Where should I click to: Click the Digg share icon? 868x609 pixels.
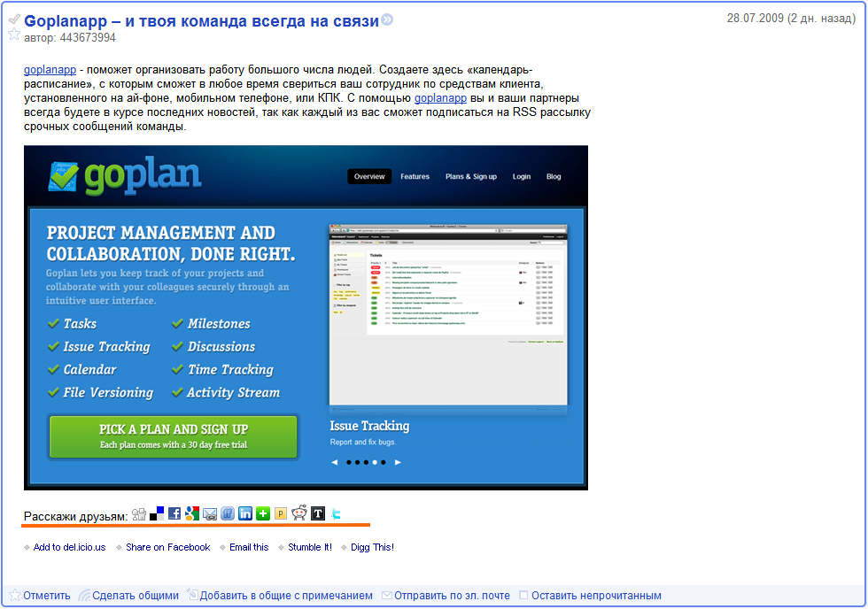click(x=139, y=514)
